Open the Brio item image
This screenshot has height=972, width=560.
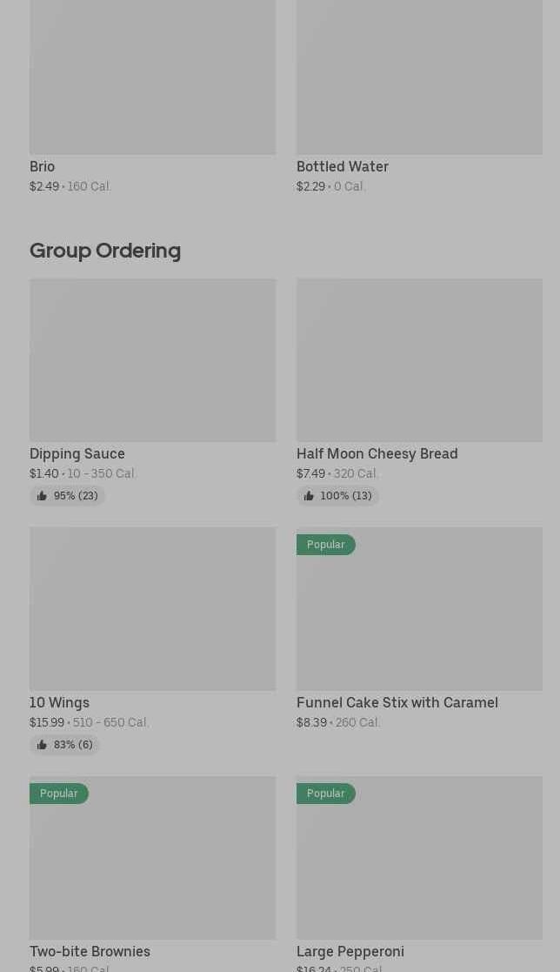[152, 77]
